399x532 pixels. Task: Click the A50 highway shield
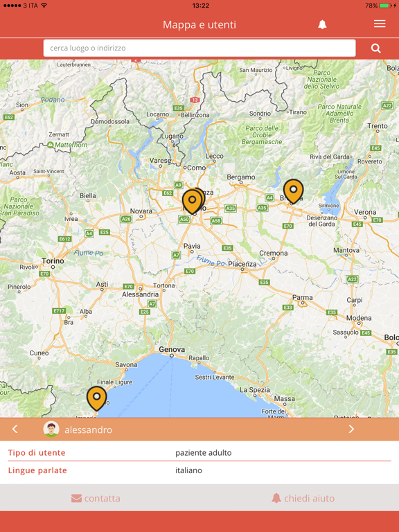click(184, 220)
